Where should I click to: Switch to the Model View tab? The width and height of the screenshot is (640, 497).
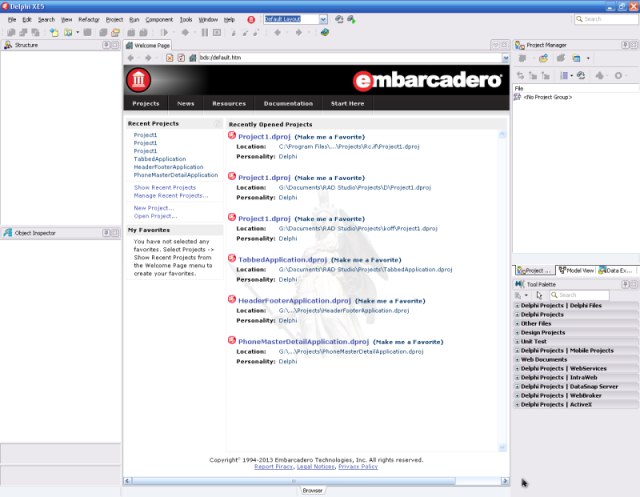[x=576, y=270]
